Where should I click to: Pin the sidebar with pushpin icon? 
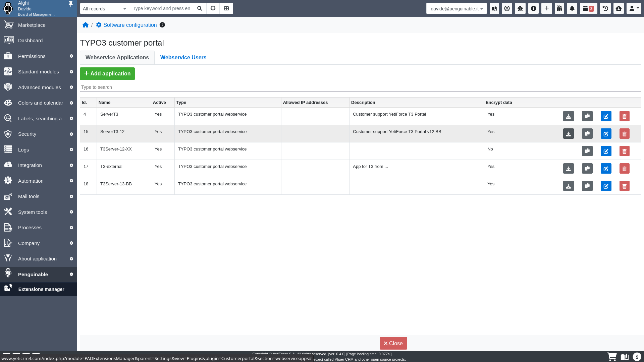click(x=70, y=4)
